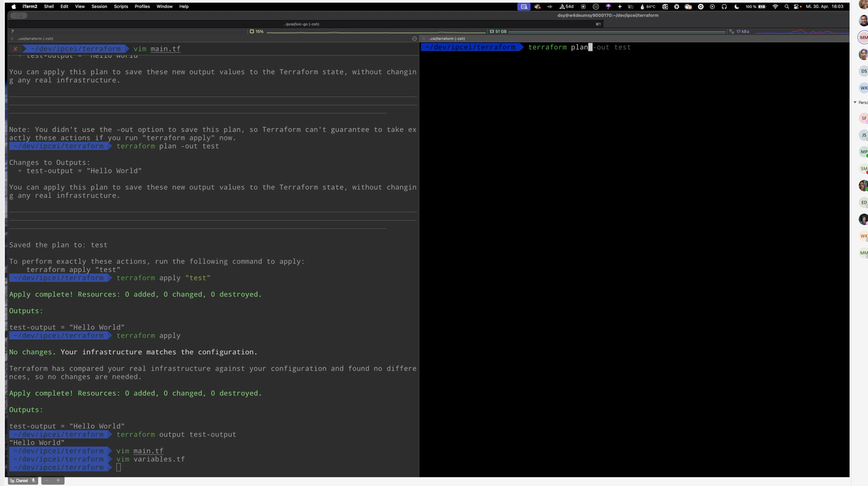Screen dimensions: 868x486
Task: Toggle the Do Not Disturb moon icon
Action: (737, 7)
